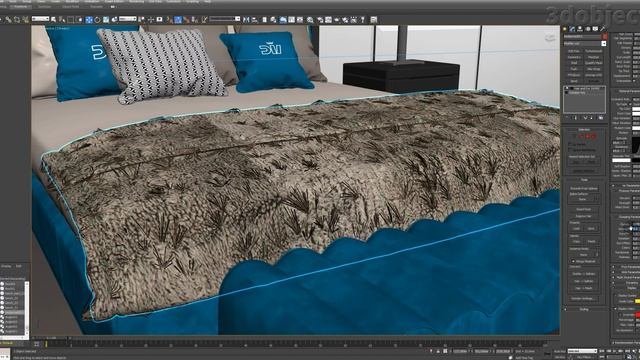This screenshot has width=640, height=360.
Task: Toggle Hair and Fur modifier lightbulb
Action: click(567, 88)
